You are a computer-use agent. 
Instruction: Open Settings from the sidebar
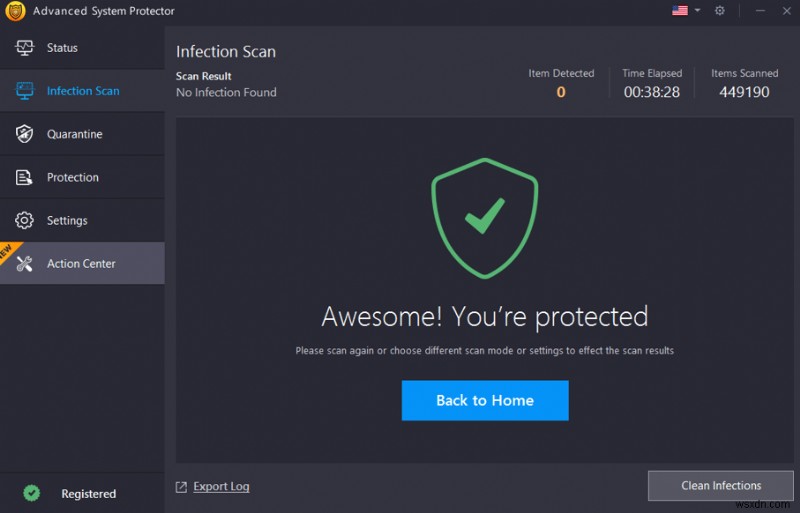tap(82, 220)
